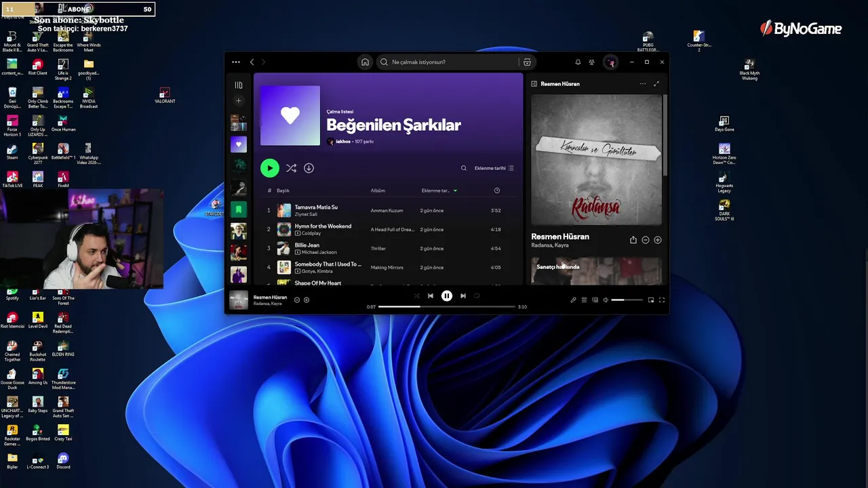The width and height of the screenshot is (868, 488).
Task: Open the Browse icon beside the search bar
Action: click(x=527, y=62)
